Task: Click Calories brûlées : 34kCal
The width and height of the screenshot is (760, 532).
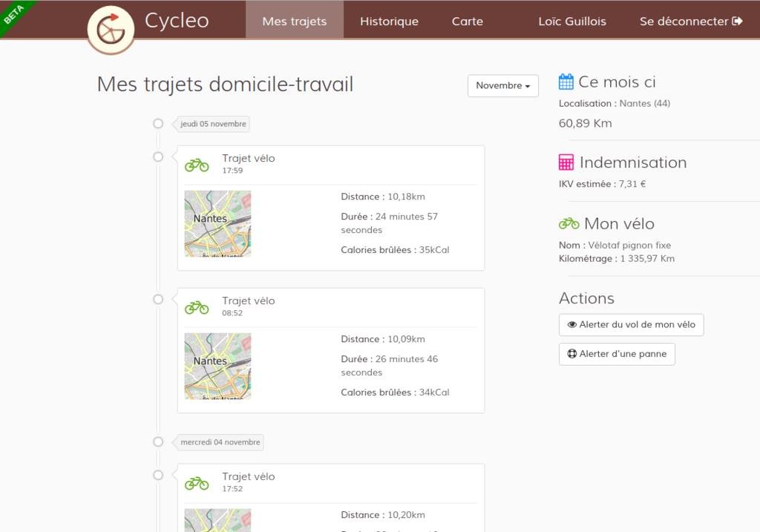Action: pyautogui.click(x=395, y=393)
